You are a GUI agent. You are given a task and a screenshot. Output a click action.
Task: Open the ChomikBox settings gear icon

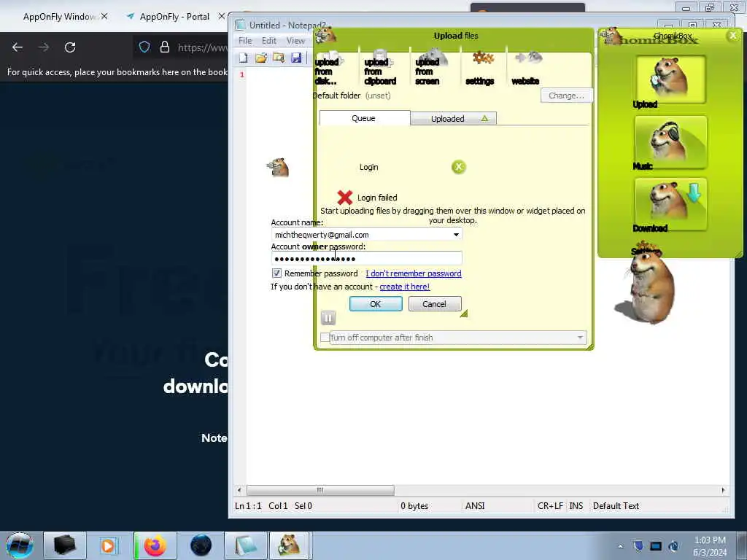[x=481, y=68]
